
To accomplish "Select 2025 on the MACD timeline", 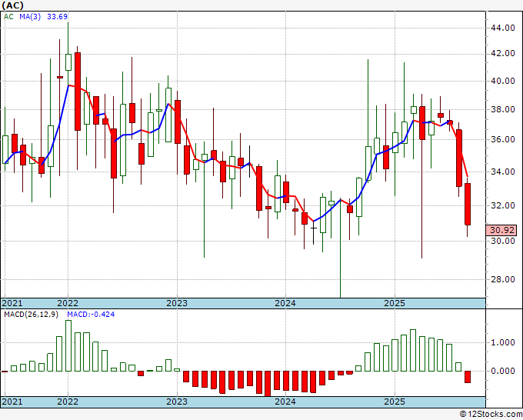I will click(x=395, y=402).
